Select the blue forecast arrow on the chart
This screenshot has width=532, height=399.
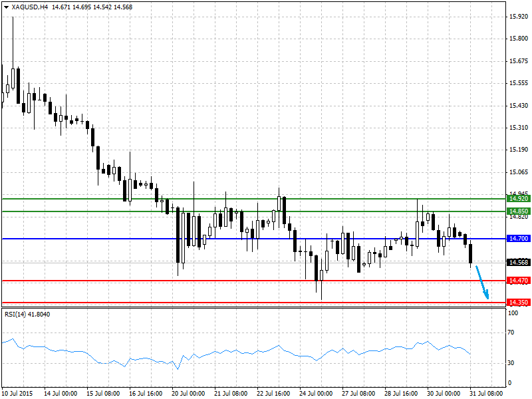pyautogui.click(x=482, y=282)
